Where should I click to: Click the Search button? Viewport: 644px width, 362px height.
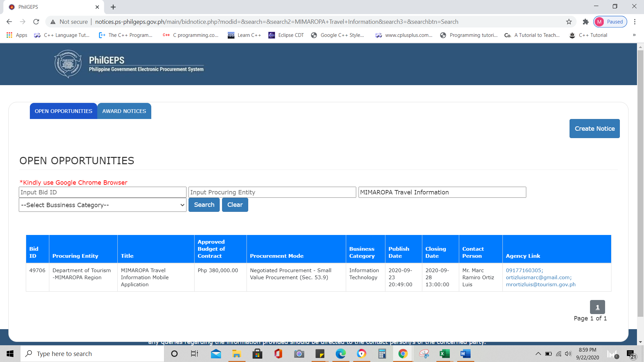204,205
